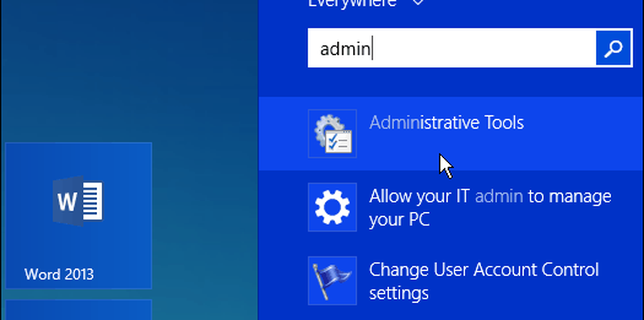Click the white gear settings icon
This screenshot has height=320, width=644.
click(x=332, y=207)
